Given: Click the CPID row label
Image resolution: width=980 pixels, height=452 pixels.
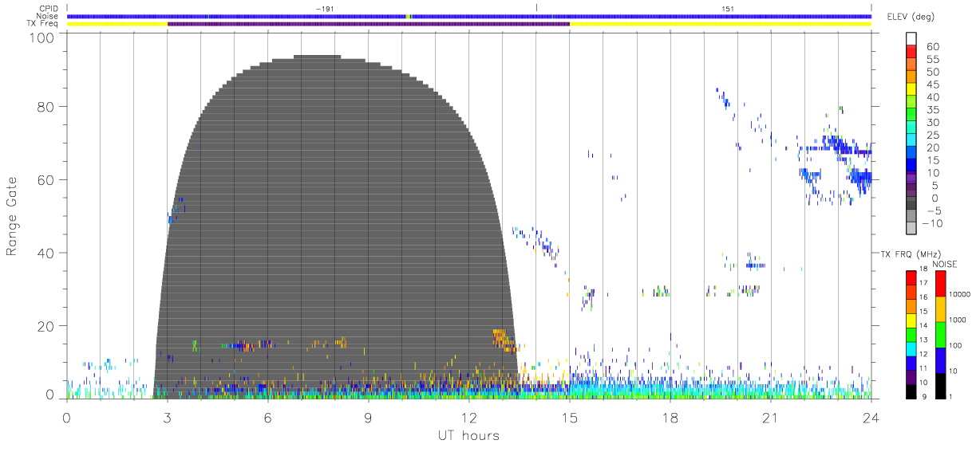Looking at the screenshot, I should [49, 9].
